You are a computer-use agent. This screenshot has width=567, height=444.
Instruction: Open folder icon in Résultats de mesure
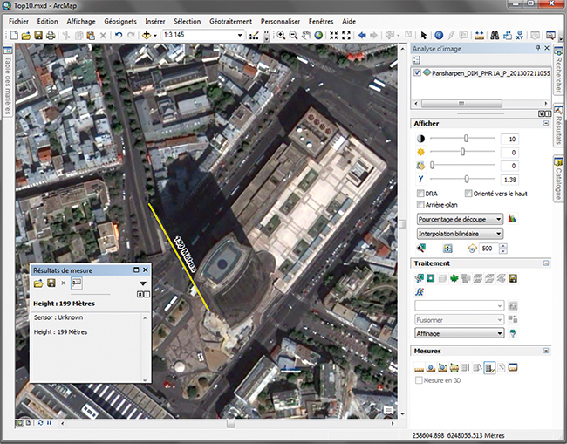click(x=38, y=283)
